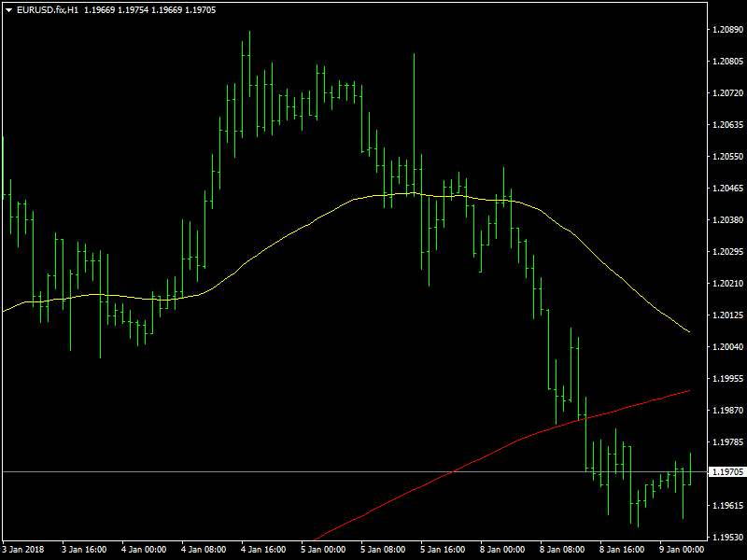Click the 9 Jan 00:00 time label
This screenshot has width=747, height=560.
tap(682, 550)
